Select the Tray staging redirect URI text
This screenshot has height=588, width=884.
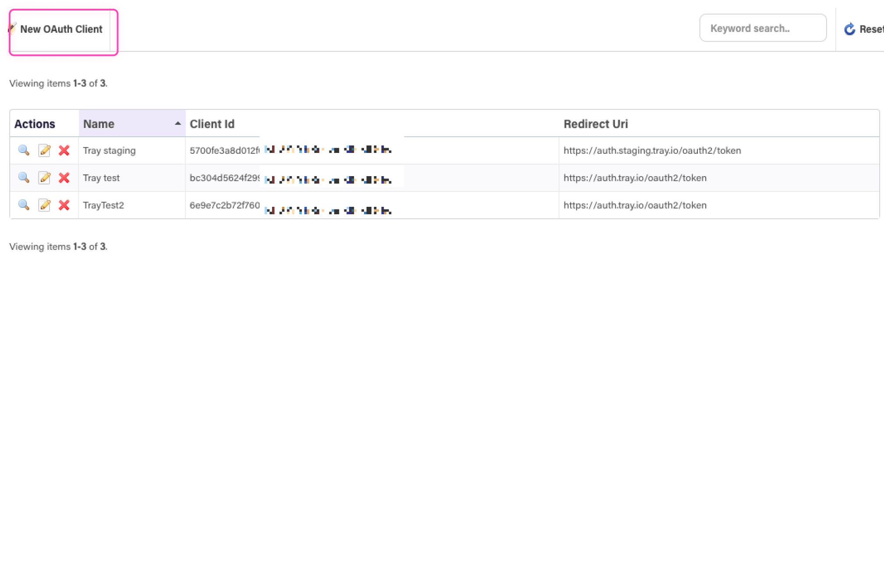[652, 150]
